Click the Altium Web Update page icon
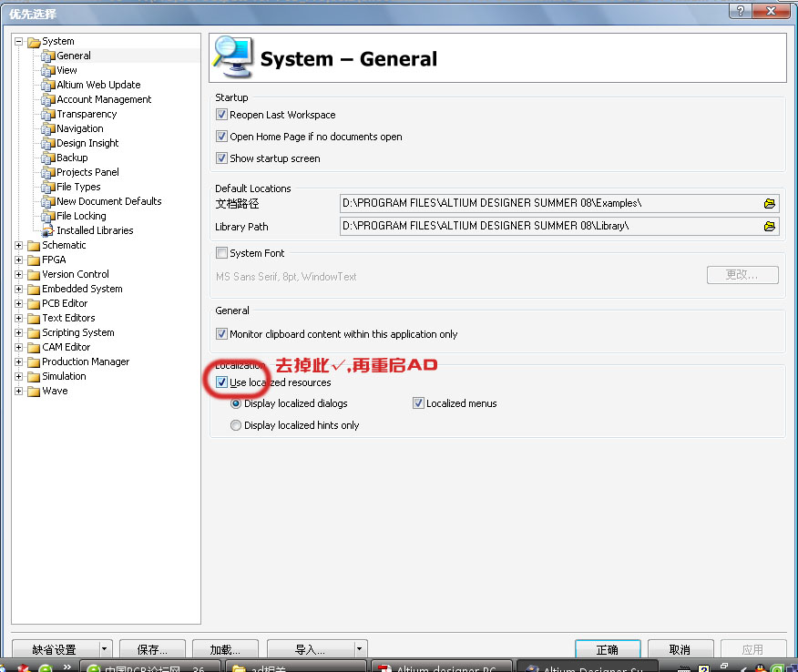Image resolution: width=798 pixels, height=672 pixels. [48, 85]
